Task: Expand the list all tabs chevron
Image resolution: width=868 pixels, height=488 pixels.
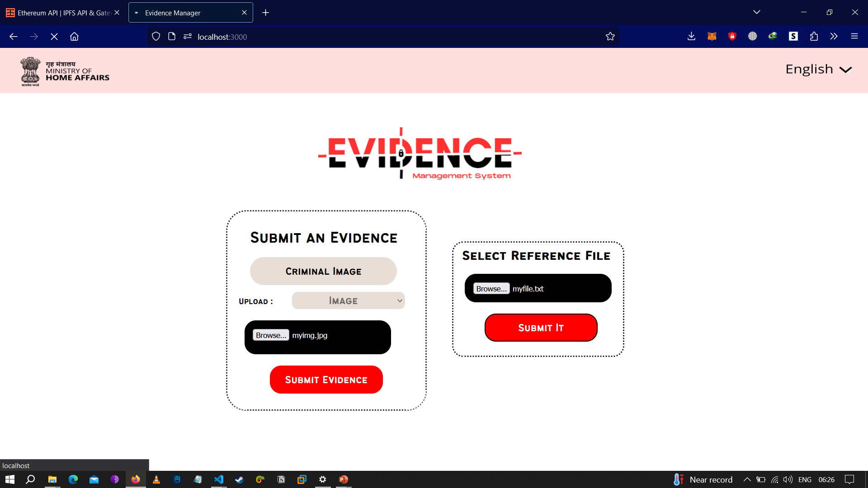Action: click(756, 12)
